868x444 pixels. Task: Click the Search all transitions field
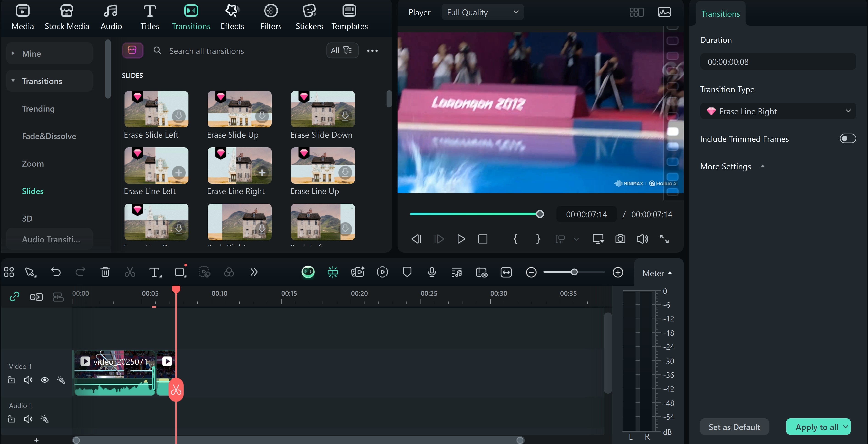236,51
